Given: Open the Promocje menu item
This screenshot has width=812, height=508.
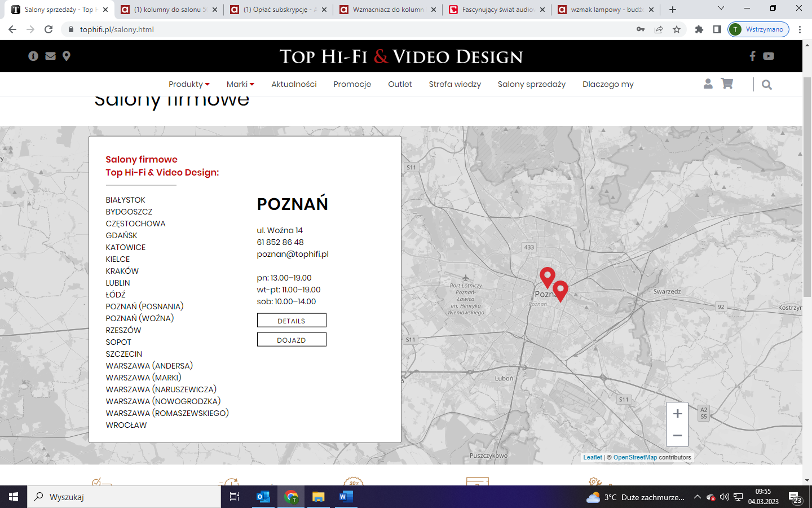Looking at the screenshot, I should [352, 84].
